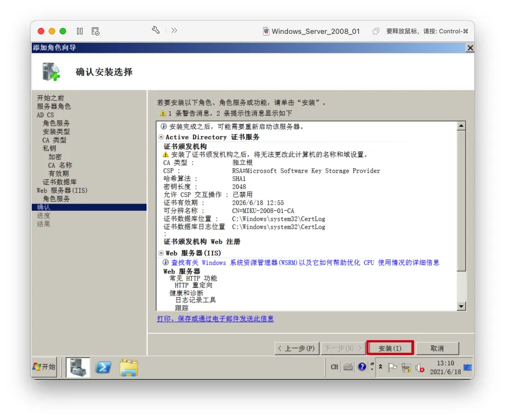Screen dimensions: 505x420
Task: Show hidden tray icons
Action: coord(380,366)
